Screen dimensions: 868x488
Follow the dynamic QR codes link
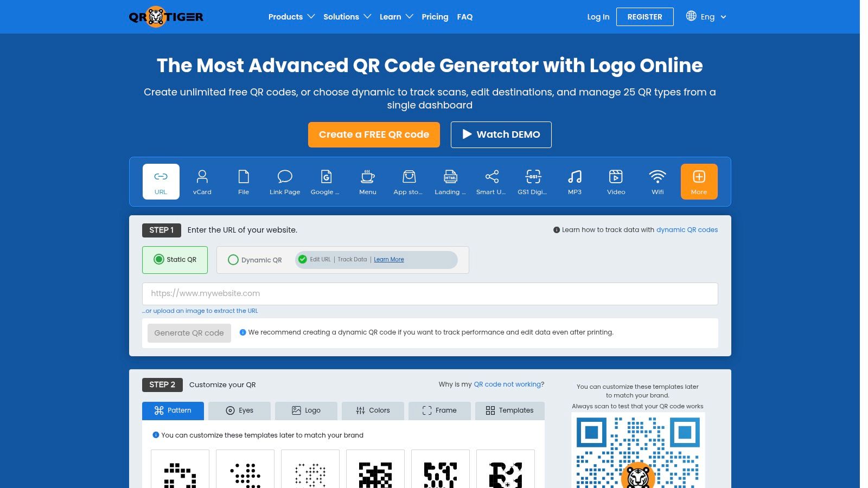687,230
